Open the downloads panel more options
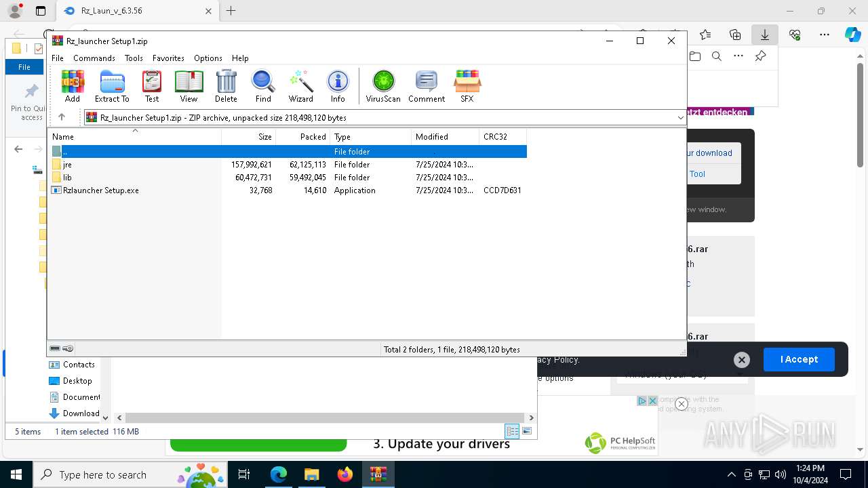This screenshot has width=868, height=488. [738, 56]
